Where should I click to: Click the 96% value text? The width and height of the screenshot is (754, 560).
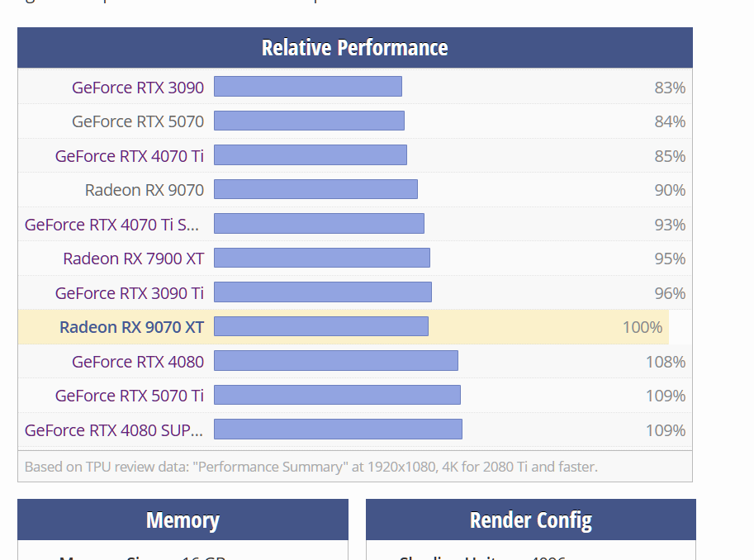coord(670,293)
